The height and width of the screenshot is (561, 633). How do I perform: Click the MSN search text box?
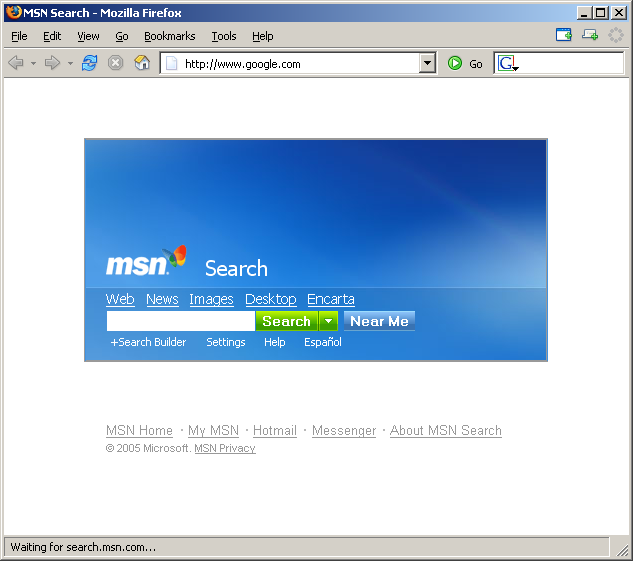tap(181, 321)
